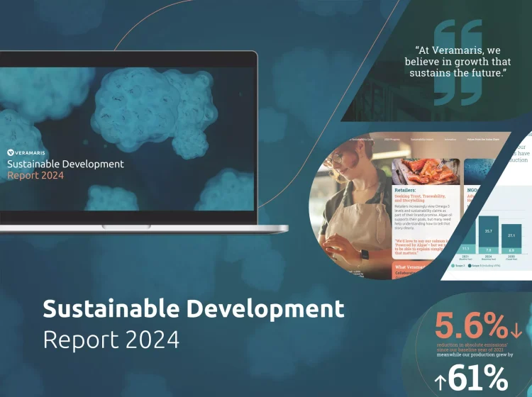Click the dark teal Scope 3 legend dot
532x397 pixels.
coord(470,266)
